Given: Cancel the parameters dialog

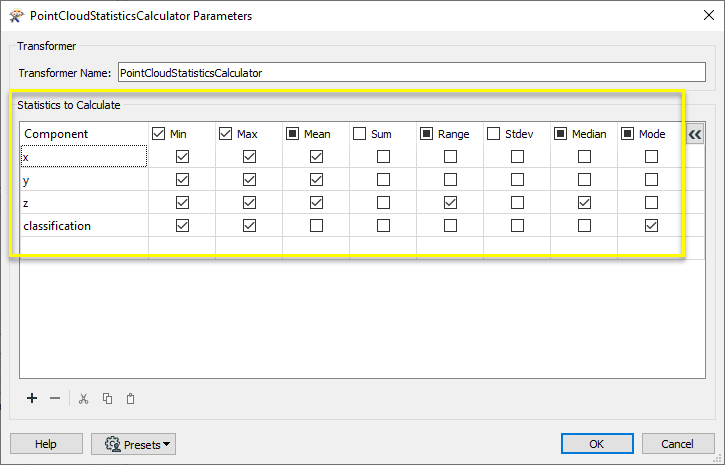Looking at the screenshot, I should click(677, 444).
